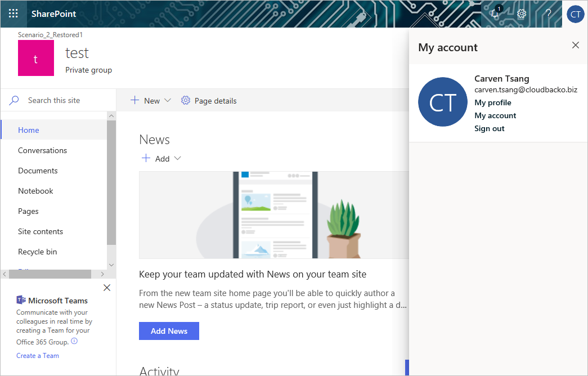
Task: Click the New plus icon
Action: click(x=134, y=100)
